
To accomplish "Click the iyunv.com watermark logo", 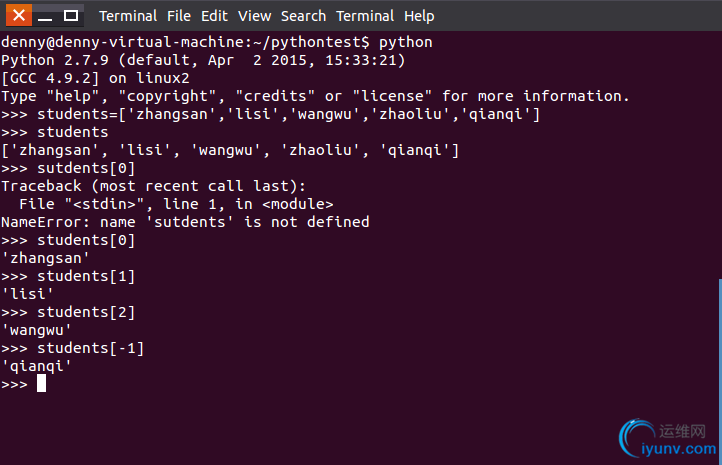I will [668, 438].
